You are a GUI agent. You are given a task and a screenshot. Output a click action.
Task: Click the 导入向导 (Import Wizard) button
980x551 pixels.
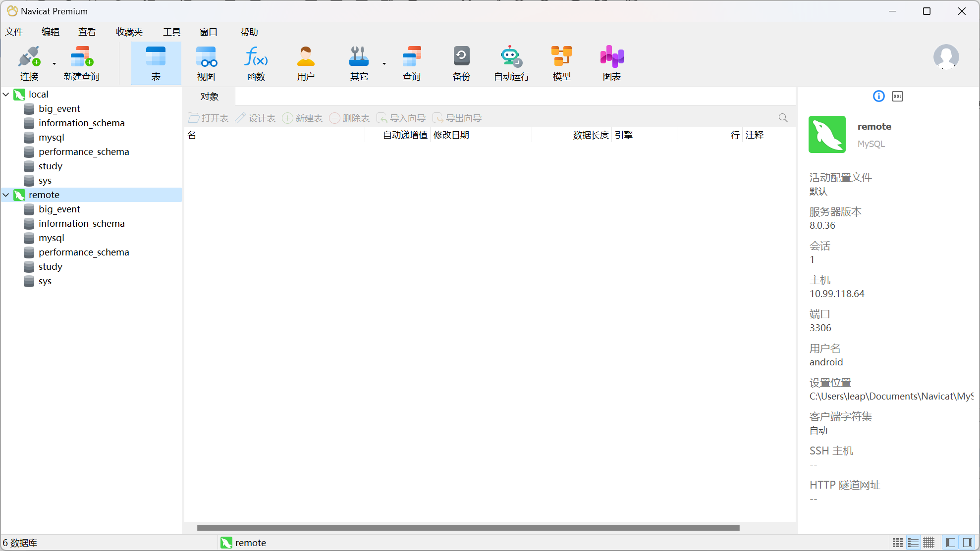click(401, 118)
